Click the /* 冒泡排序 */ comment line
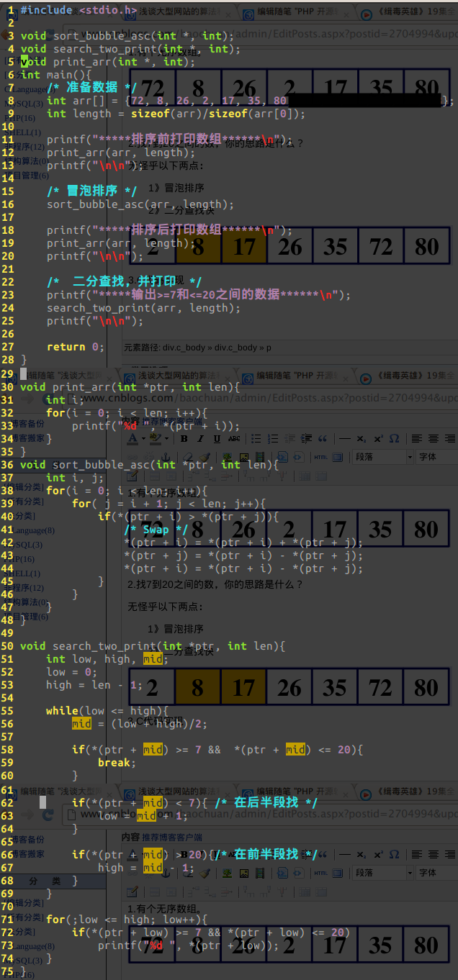This screenshot has width=458, height=980. (91, 191)
